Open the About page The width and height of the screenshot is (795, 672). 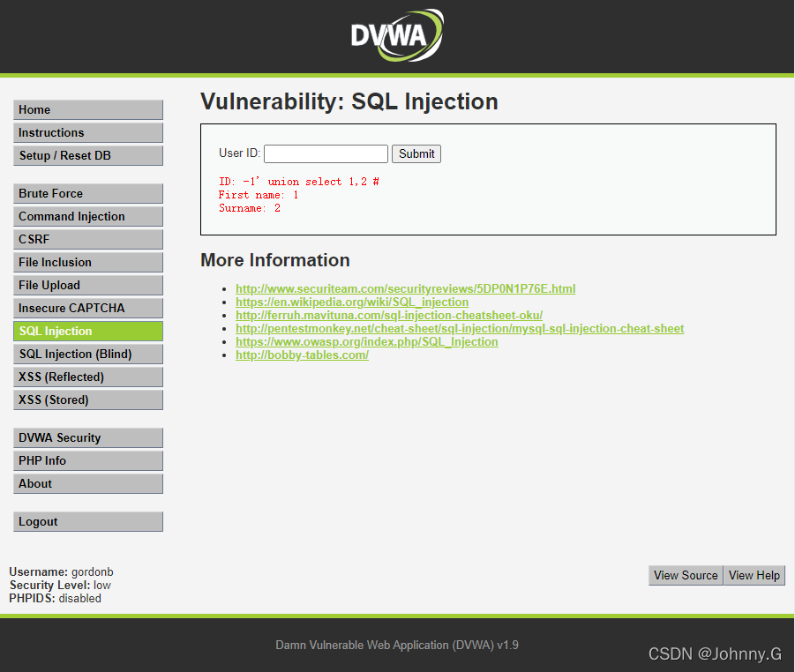[x=88, y=483]
